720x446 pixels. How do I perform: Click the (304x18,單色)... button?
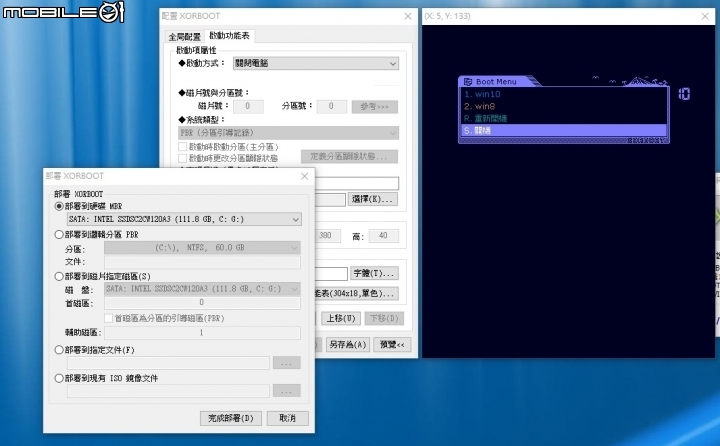[357, 293]
